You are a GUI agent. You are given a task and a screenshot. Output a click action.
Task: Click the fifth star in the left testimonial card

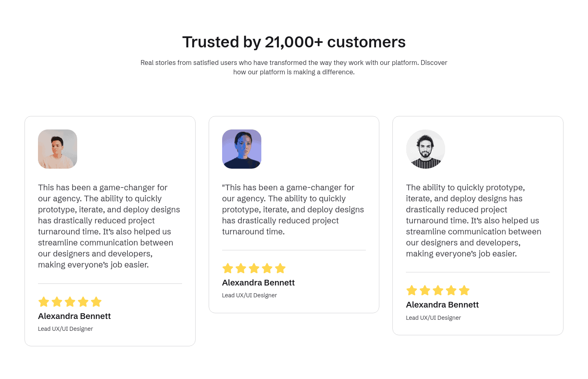point(96,302)
